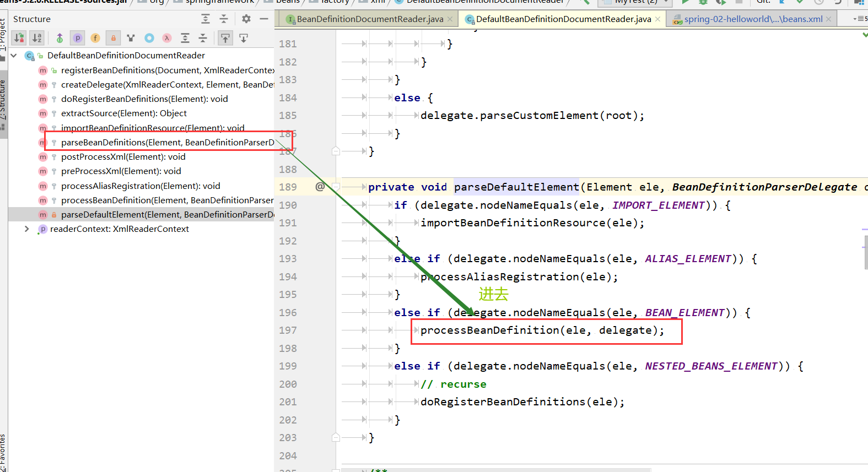
Task: Click Expand All in the Structure filter toolbar
Action: [x=185, y=38]
